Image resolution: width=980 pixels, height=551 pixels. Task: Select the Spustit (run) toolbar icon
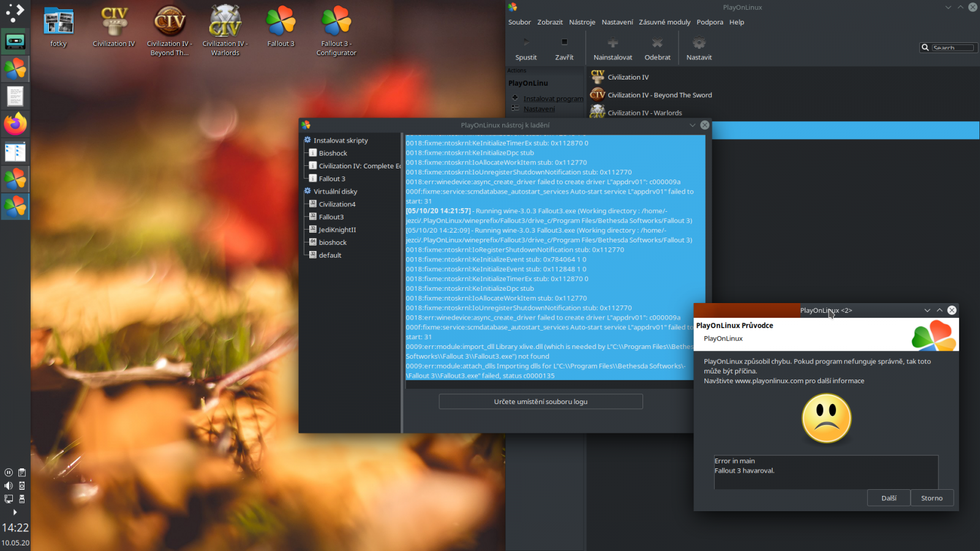point(526,48)
